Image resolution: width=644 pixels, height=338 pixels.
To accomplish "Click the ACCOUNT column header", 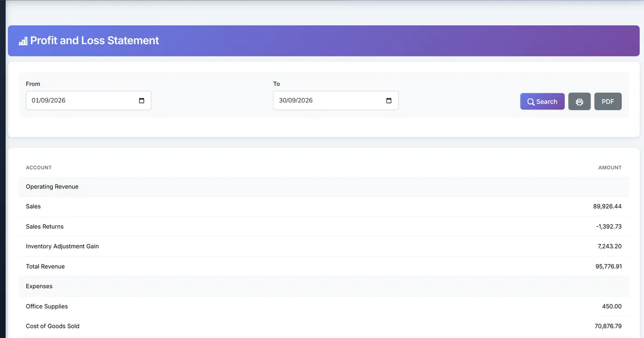I will click(x=39, y=167).
